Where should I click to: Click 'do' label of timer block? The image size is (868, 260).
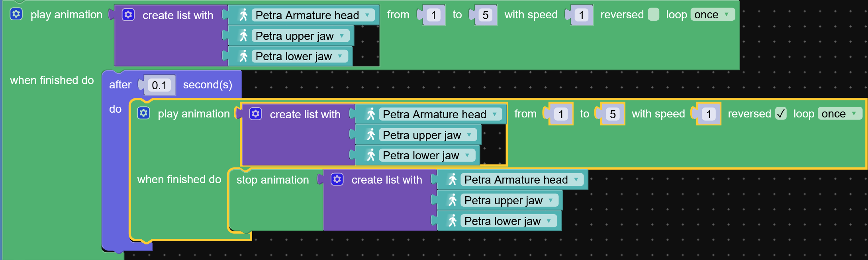pyautogui.click(x=115, y=109)
